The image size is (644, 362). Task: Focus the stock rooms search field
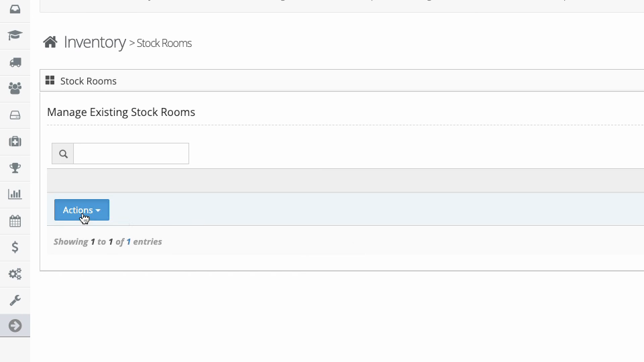point(131,154)
